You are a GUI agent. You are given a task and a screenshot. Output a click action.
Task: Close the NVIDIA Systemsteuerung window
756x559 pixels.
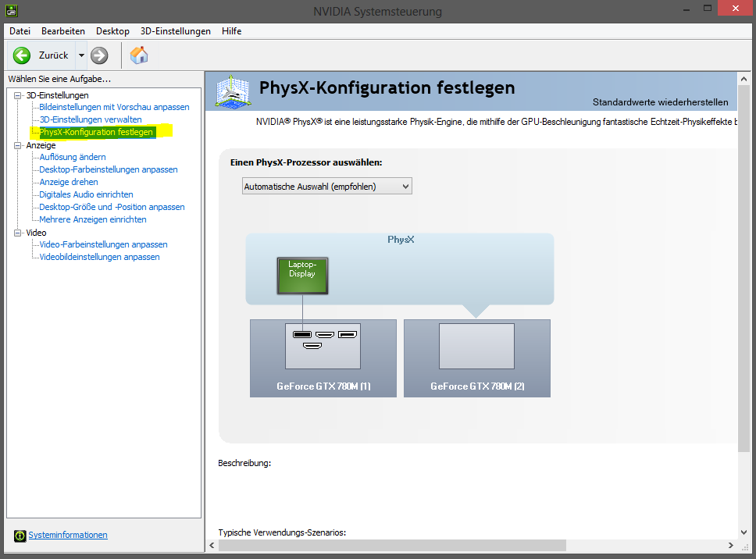pyautogui.click(x=735, y=8)
